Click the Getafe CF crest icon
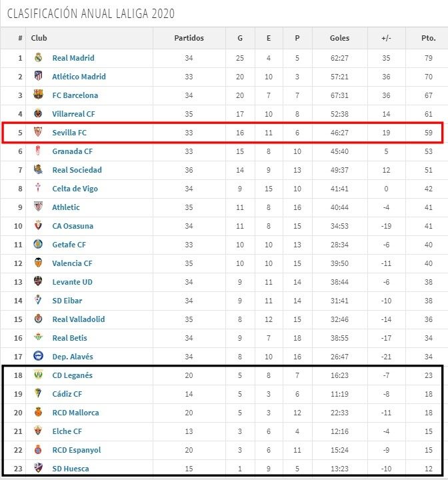Screen dimensions: 448x480 [38, 245]
